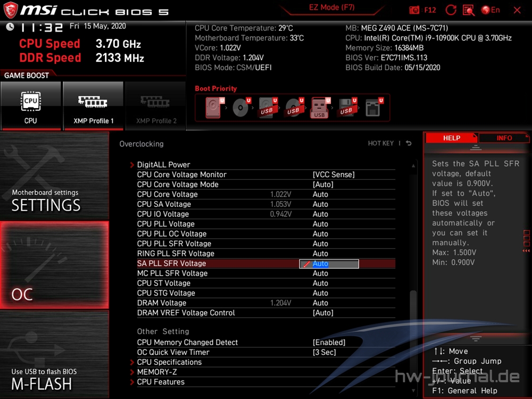Toggle XMP Profile 2
Screen dimensions: 532x399
pos(156,105)
